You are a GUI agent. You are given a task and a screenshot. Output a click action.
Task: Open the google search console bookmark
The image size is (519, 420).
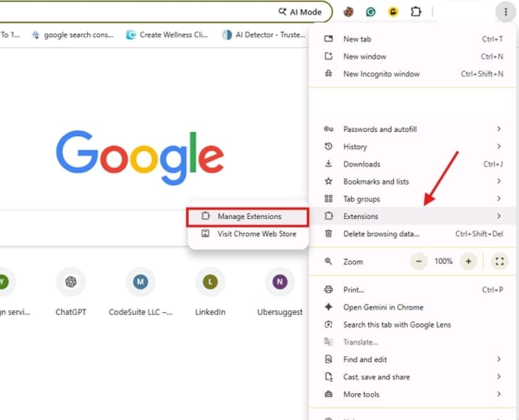(x=73, y=35)
